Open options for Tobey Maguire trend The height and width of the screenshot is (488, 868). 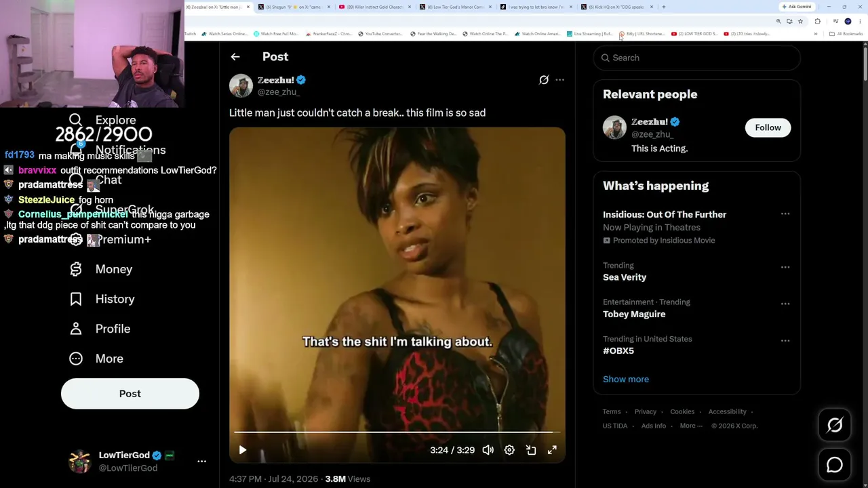pyautogui.click(x=785, y=304)
